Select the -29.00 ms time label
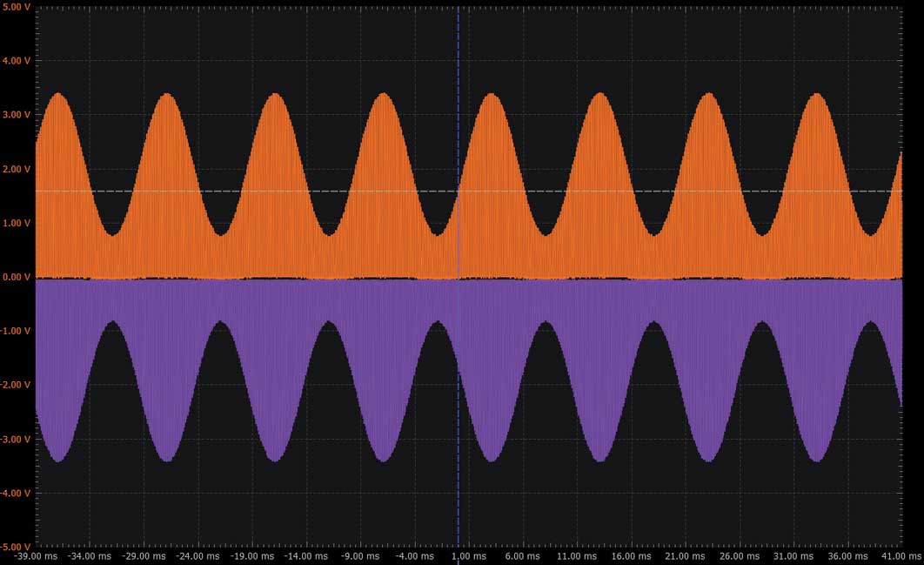924x565 pixels. point(144,556)
